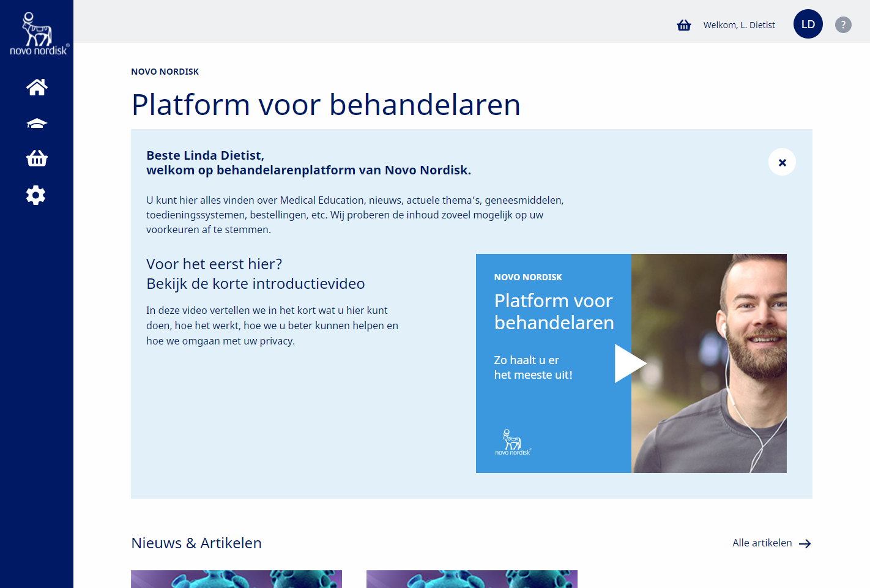Click 'Zo haalt u er het meeste uit!' text
Viewport: 870px width, 588px height.
(x=534, y=368)
